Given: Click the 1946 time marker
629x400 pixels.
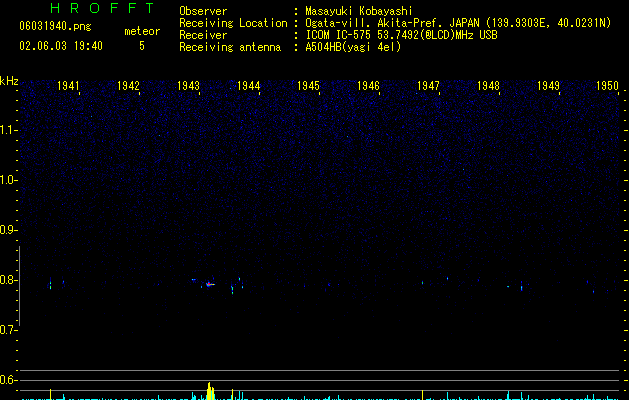Looking at the screenshot, I should (x=368, y=86).
